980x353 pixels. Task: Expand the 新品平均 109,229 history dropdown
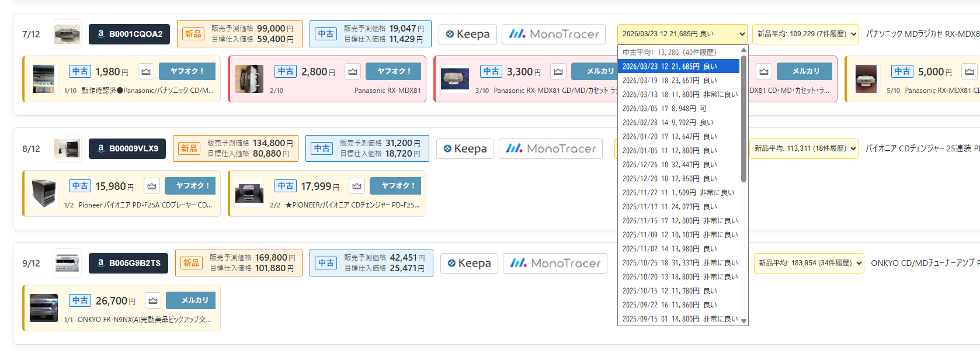[805, 34]
